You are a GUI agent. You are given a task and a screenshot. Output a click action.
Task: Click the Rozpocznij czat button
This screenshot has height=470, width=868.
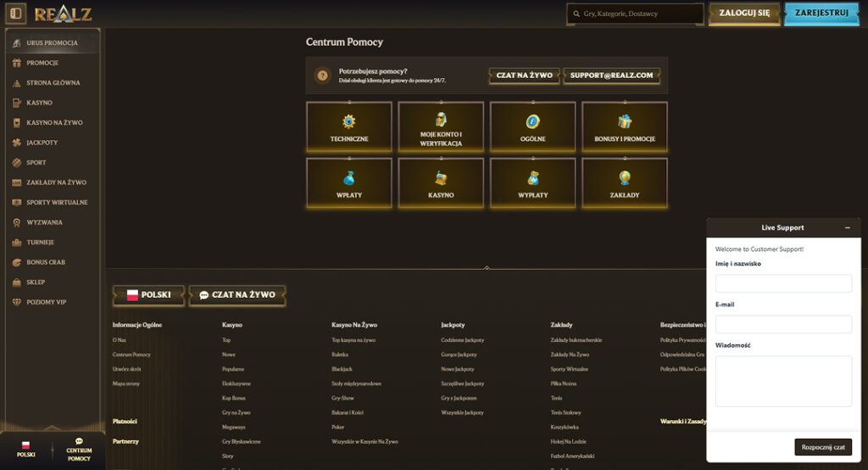click(823, 447)
